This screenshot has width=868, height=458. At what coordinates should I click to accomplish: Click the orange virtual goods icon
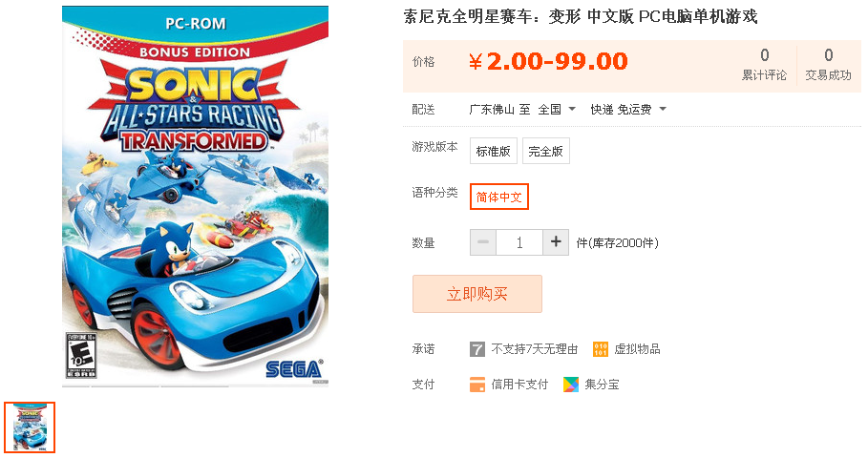601,349
